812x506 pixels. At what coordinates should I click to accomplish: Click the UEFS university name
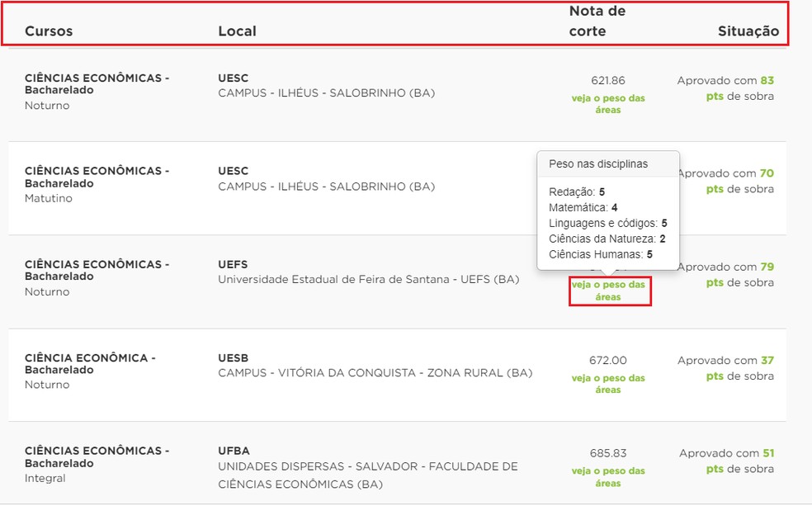[x=231, y=263]
